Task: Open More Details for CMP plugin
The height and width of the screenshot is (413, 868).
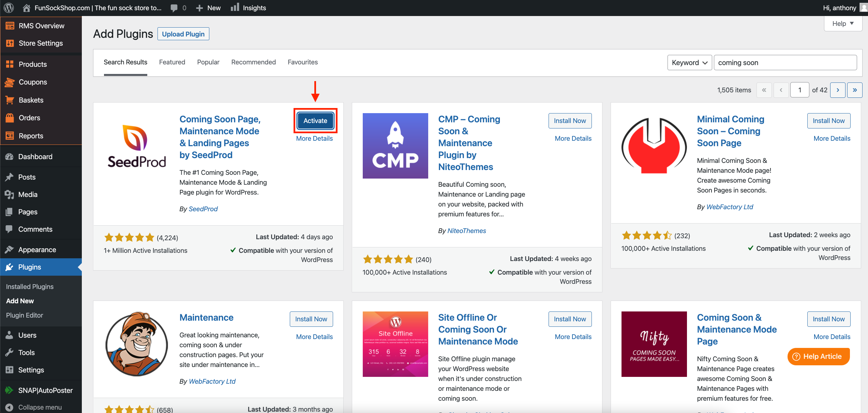Action: 573,138
